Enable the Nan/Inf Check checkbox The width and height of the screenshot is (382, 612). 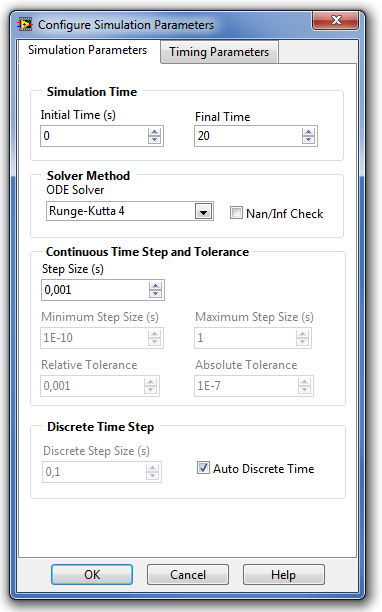(x=236, y=213)
